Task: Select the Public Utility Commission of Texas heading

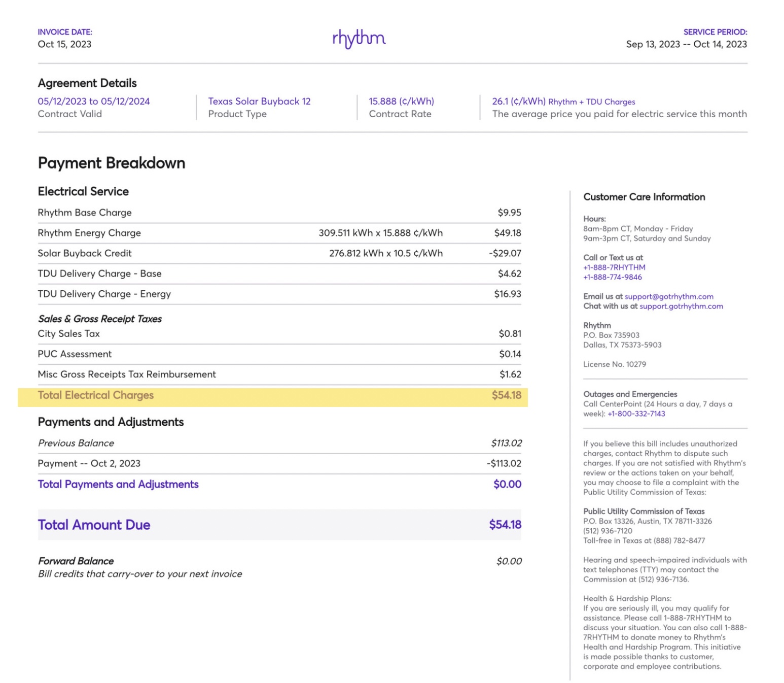Action: pyautogui.click(x=644, y=511)
